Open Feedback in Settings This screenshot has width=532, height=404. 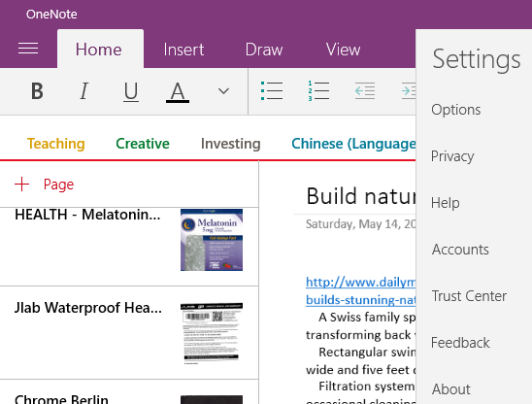[x=460, y=343]
